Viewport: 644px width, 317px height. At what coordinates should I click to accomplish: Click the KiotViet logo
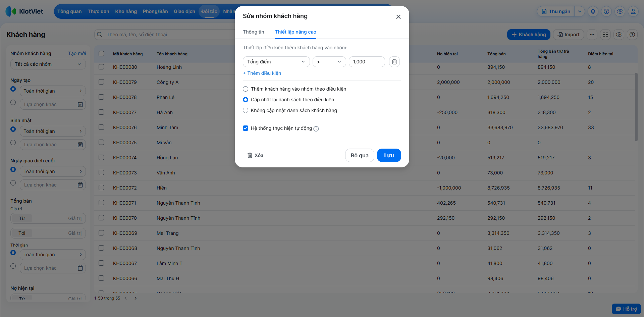[x=24, y=11]
